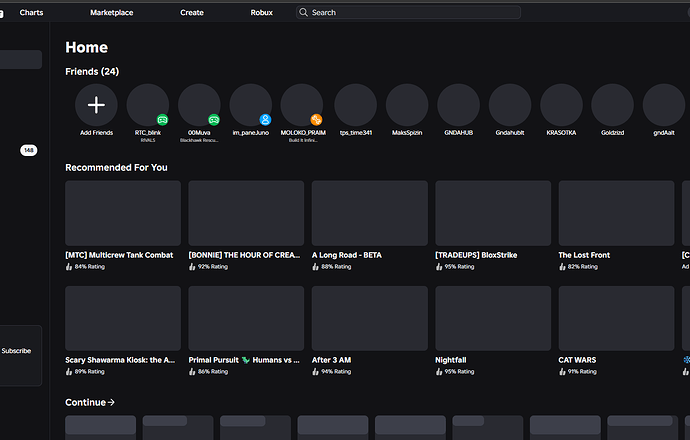
Task: Open the [BONNIE] THE HOUR OF CREA... thumbnail
Action: pos(246,213)
